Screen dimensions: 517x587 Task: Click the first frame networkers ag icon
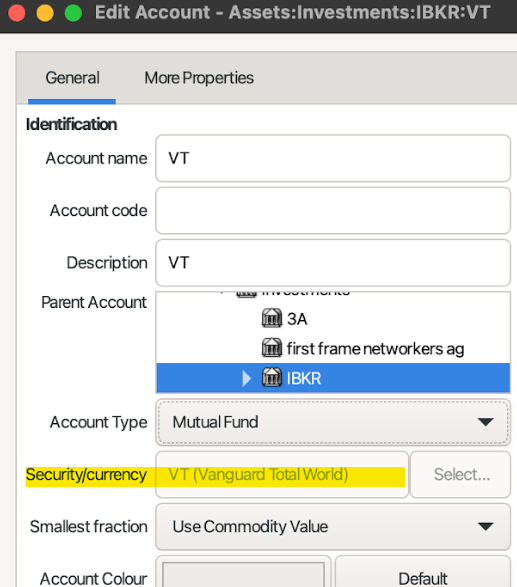pos(271,348)
